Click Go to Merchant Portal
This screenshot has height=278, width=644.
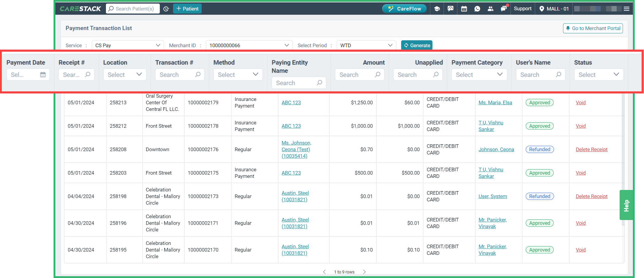pos(593,28)
